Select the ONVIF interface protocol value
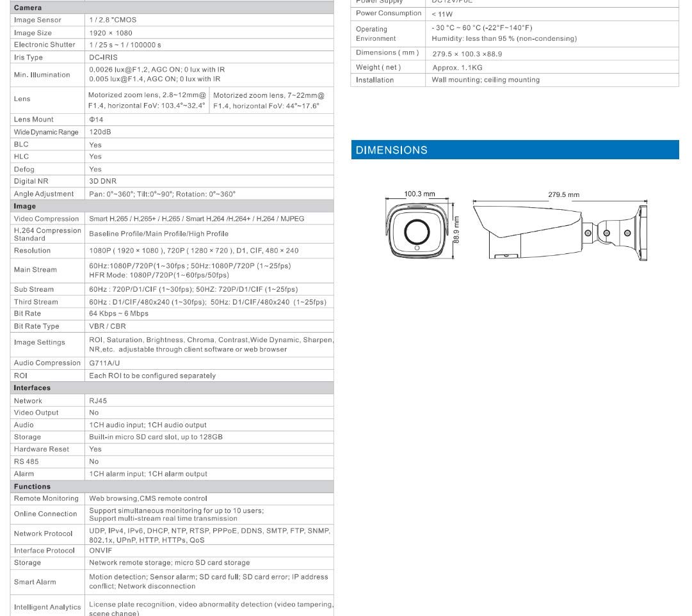 101,550
